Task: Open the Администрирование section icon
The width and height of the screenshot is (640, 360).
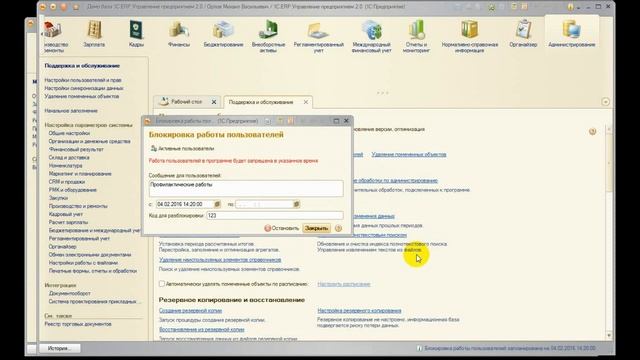Action: pos(571,34)
